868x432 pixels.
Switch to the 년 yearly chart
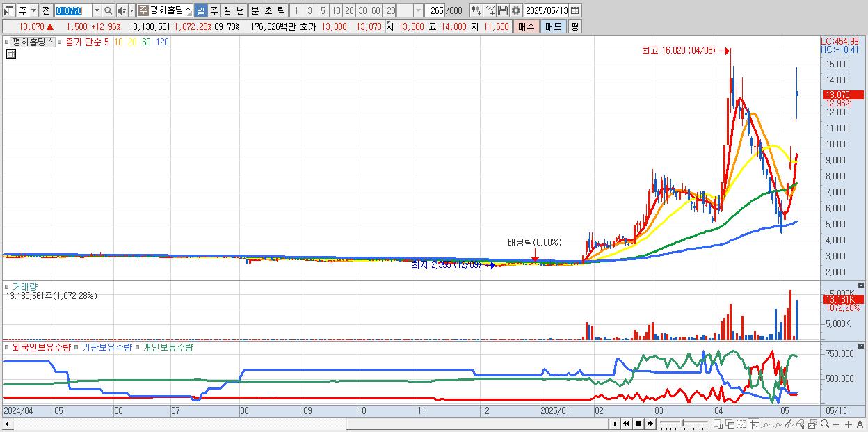240,10
